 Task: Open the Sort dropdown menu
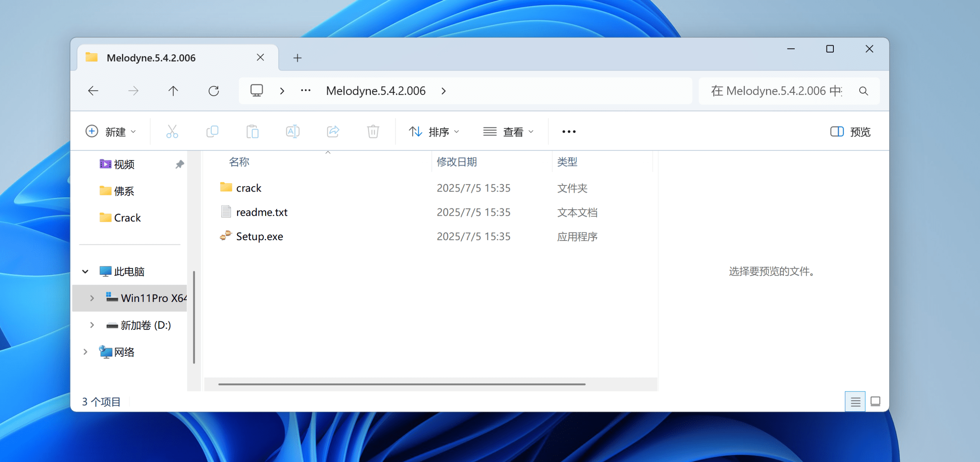tap(433, 131)
